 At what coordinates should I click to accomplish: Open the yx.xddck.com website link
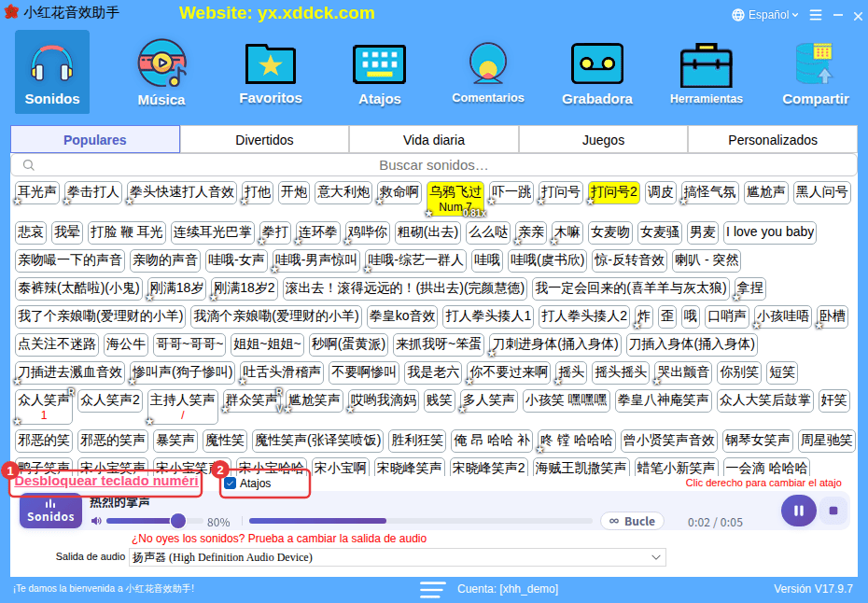277,13
